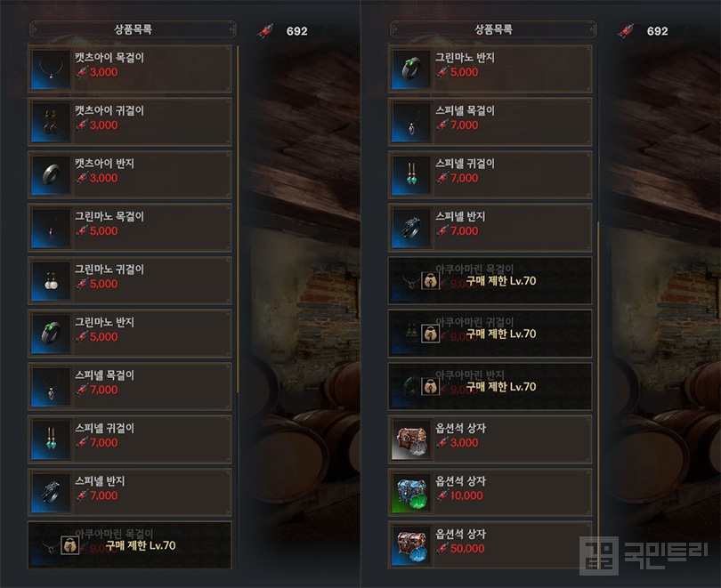Image resolution: width=721 pixels, height=588 pixels.
Task: Choose the 옵션석 상자 row priced 50,000
Action: point(490,545)
